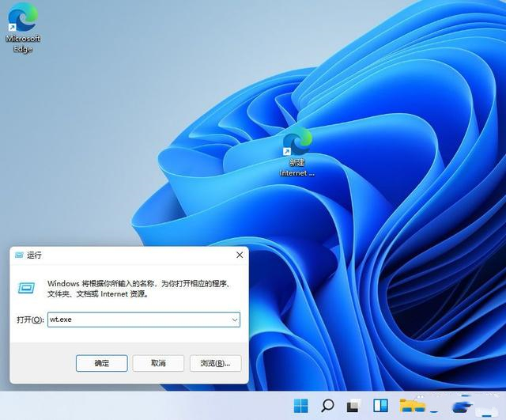This screenshot has height=420, width=506.
Task: Click the taskbar Search magnifier icon
Action: pyautogui.click(x=327, y=406)
